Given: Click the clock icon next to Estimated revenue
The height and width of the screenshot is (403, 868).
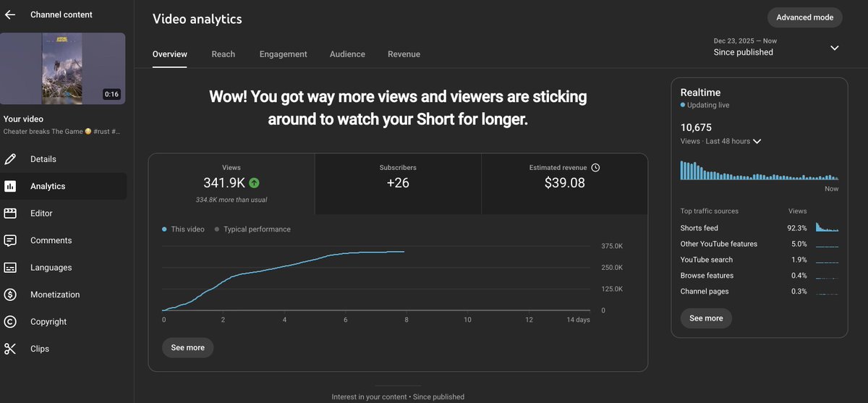Looking at the screenshot, I should [595, 167].
